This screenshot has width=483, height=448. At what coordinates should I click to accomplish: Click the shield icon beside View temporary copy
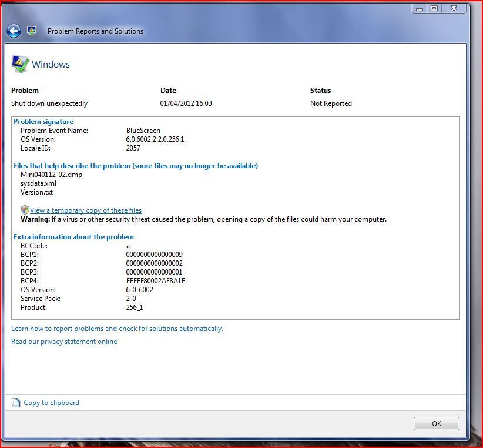[25, 210]
